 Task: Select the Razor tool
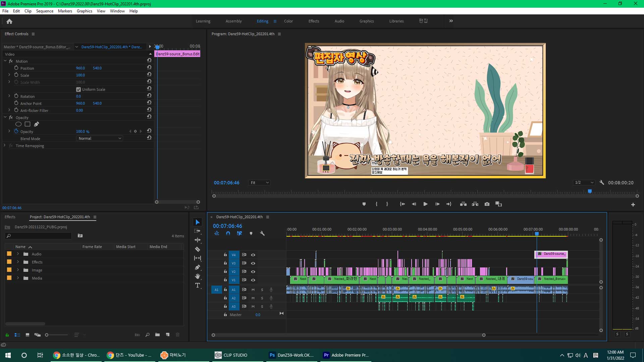(198, 249)
